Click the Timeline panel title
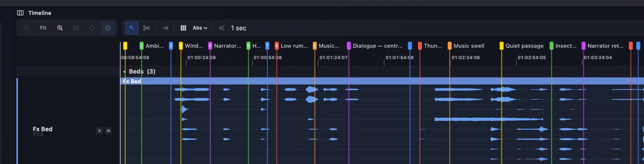This screenshot has width=644, height=164. click(40, 13)
